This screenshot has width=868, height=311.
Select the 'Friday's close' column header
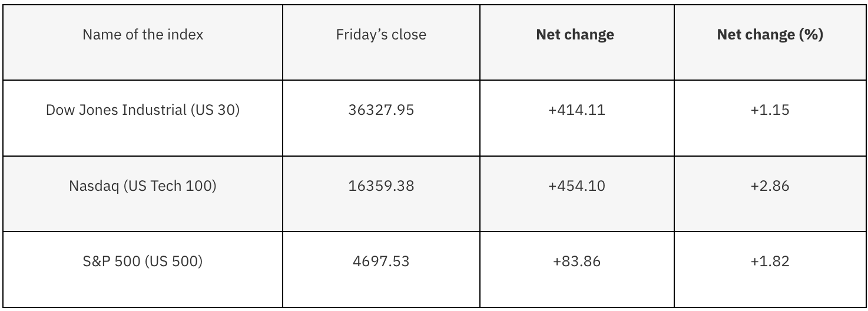pos(381,35)
